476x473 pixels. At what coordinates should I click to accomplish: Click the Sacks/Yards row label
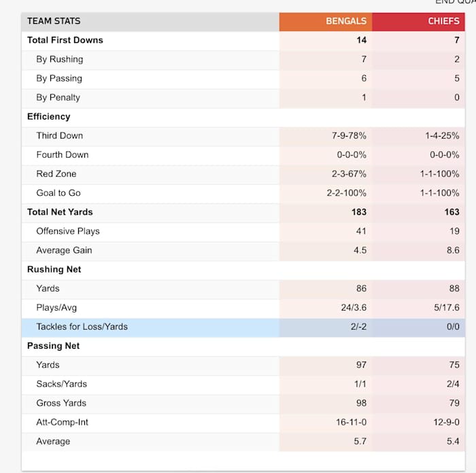pyautogui.click(x=61, y=384)
